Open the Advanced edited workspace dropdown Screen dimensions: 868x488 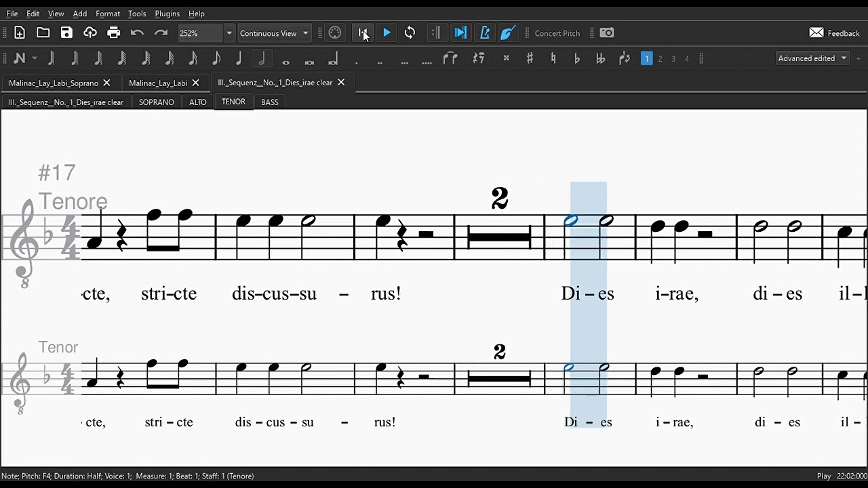click(x=812, y=58)
